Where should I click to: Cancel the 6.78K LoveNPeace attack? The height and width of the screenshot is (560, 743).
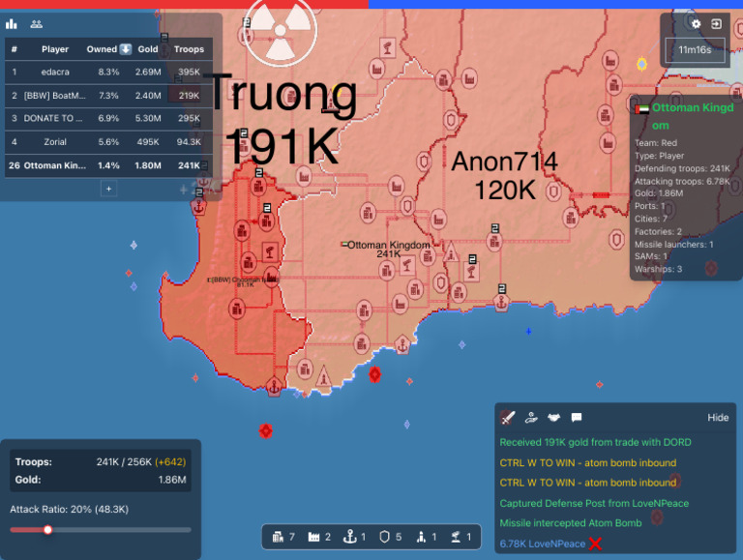click(x=596, y=544)
